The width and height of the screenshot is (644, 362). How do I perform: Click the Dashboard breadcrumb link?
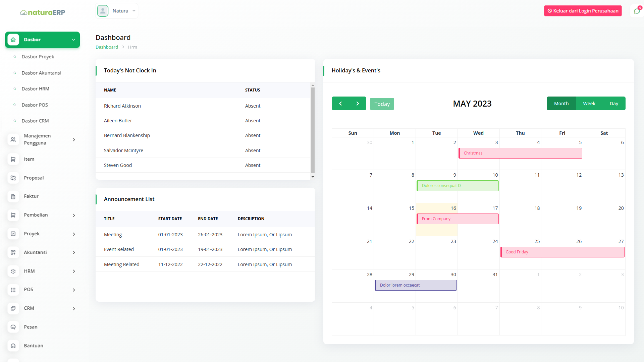point(107,47)
